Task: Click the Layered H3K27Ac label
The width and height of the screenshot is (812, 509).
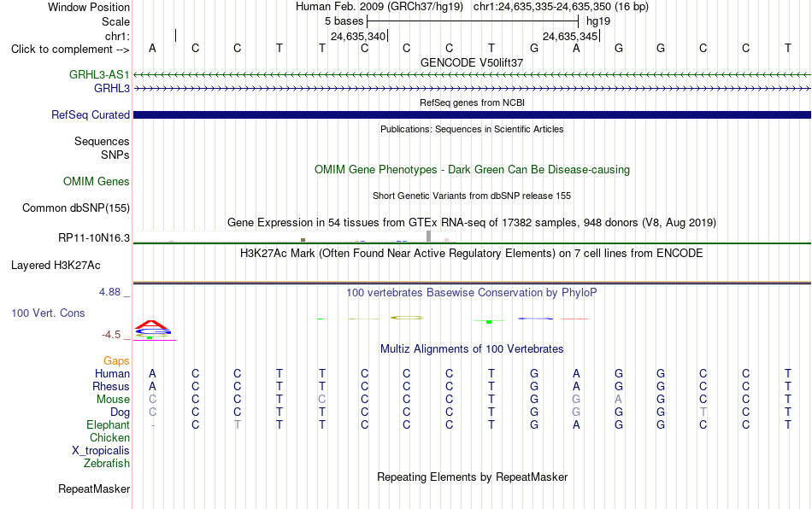Action: [x=56, y=266]
